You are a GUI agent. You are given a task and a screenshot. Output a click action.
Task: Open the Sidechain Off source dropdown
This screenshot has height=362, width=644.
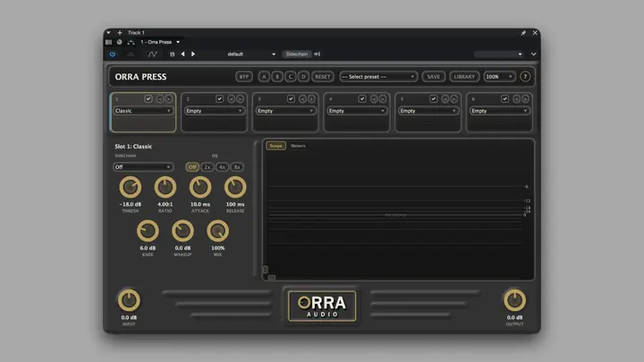pyautogui.click(x=143, y=167)
